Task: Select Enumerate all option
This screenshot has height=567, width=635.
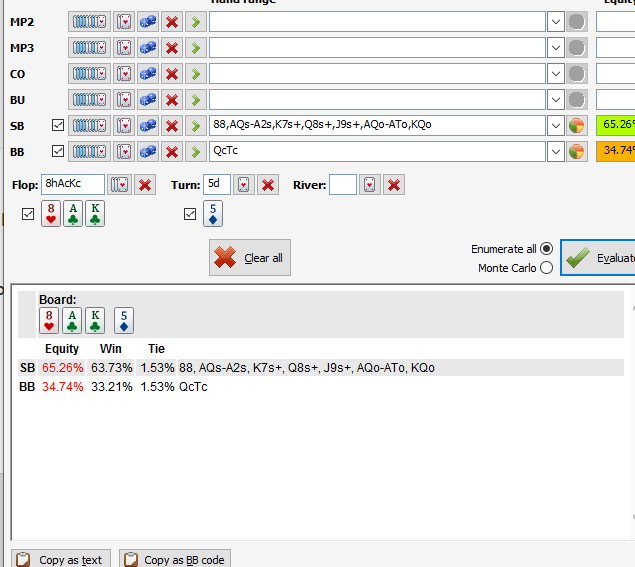Action: (546, 249)
